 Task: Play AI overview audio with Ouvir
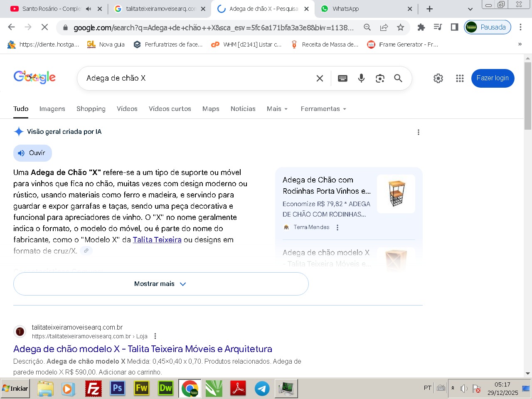32,153
